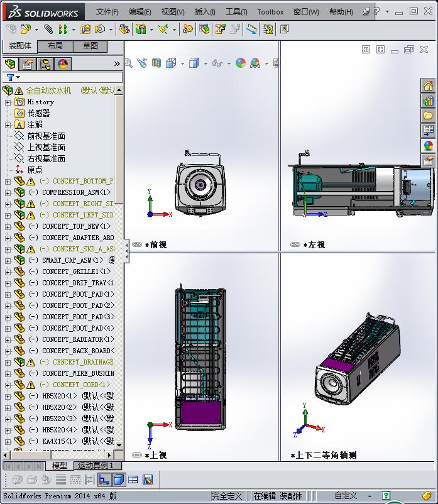Click the 完全定义 status bar text
Image resolution: width=438 pixels, height=504 pixels.
pos(227,496)
